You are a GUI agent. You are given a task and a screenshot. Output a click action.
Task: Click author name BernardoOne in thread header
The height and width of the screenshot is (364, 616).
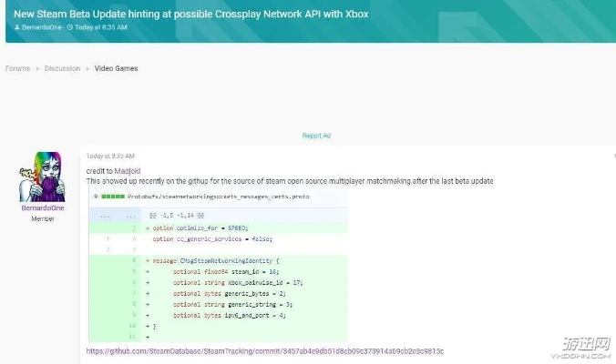click(43, 28)
